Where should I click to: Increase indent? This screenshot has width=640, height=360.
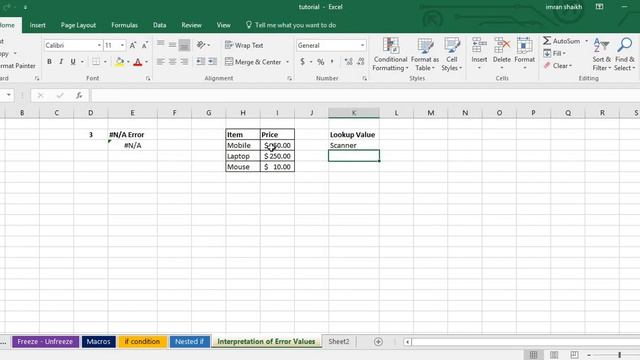tap(213, 62)
